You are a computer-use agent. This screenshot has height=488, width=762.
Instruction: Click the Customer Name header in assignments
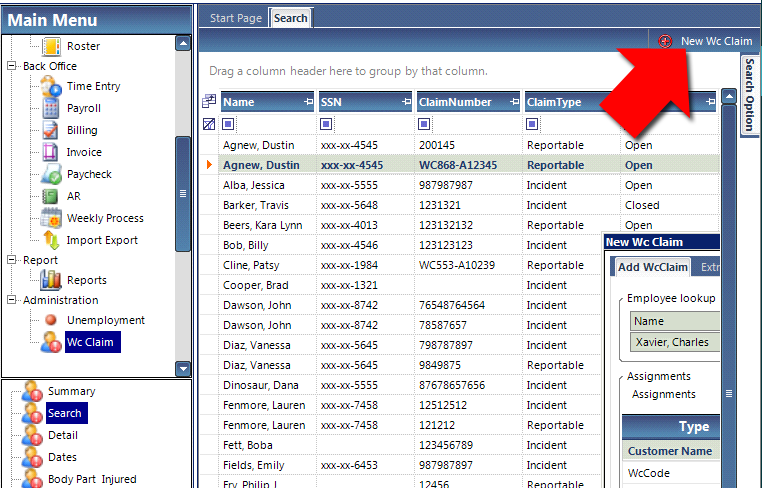click(670, 451)
